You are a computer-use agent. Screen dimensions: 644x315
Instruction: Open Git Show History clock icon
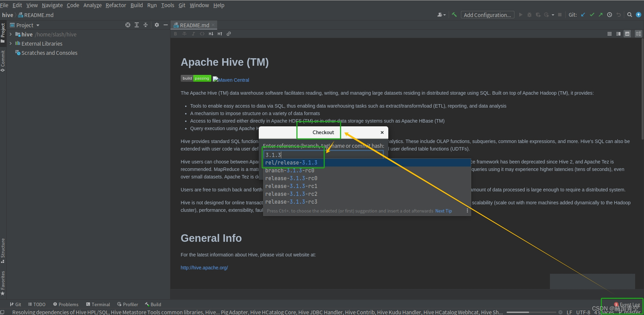point(610,15)
